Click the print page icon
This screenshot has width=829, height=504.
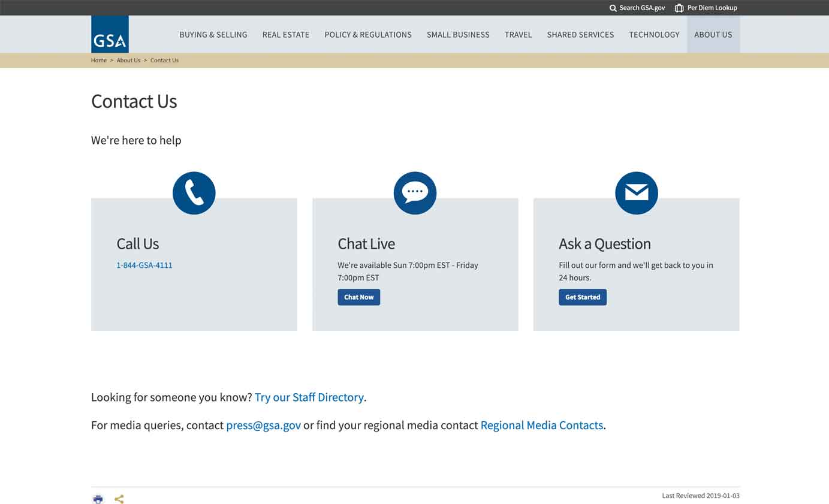tap(98, 499)
